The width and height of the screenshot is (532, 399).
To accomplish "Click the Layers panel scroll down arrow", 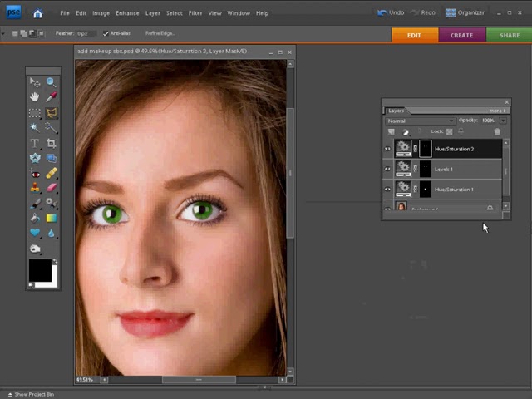I will click(506, 206).
